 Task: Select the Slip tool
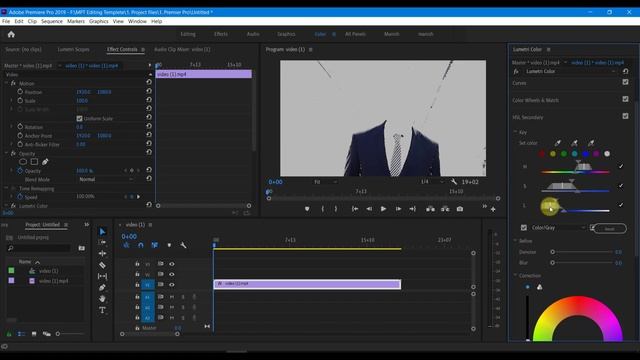coord(102,276)
